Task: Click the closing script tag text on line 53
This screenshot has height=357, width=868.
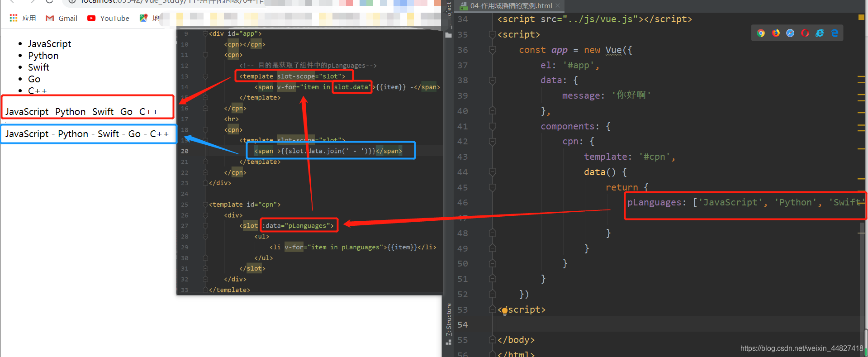Action: [522, 309]
